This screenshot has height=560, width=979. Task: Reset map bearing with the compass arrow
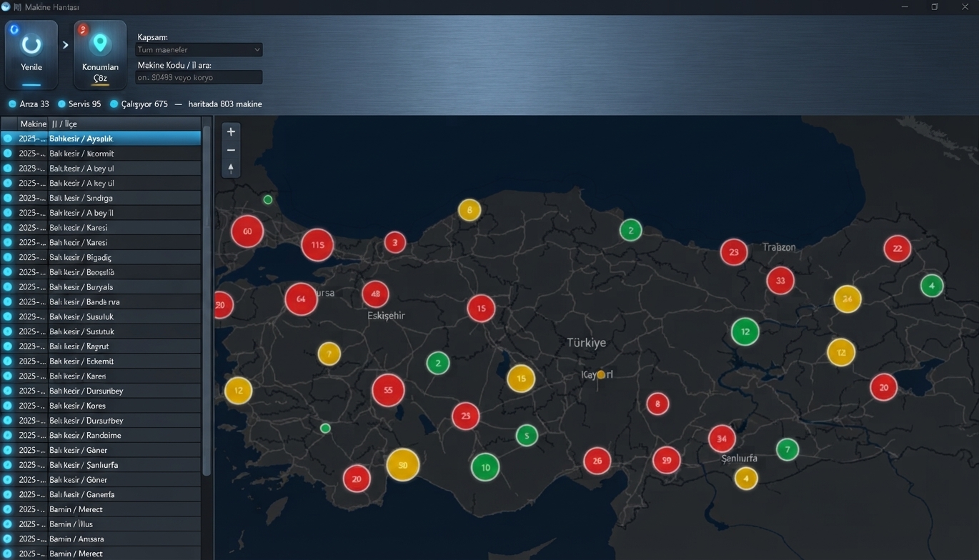coord(231,169)
